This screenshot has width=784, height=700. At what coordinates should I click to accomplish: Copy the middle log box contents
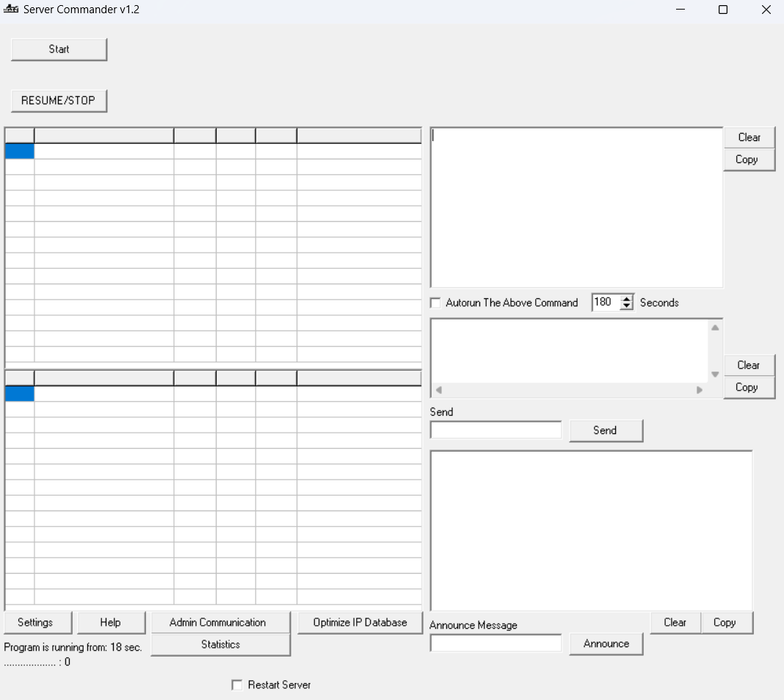click(x=749, y=387)
